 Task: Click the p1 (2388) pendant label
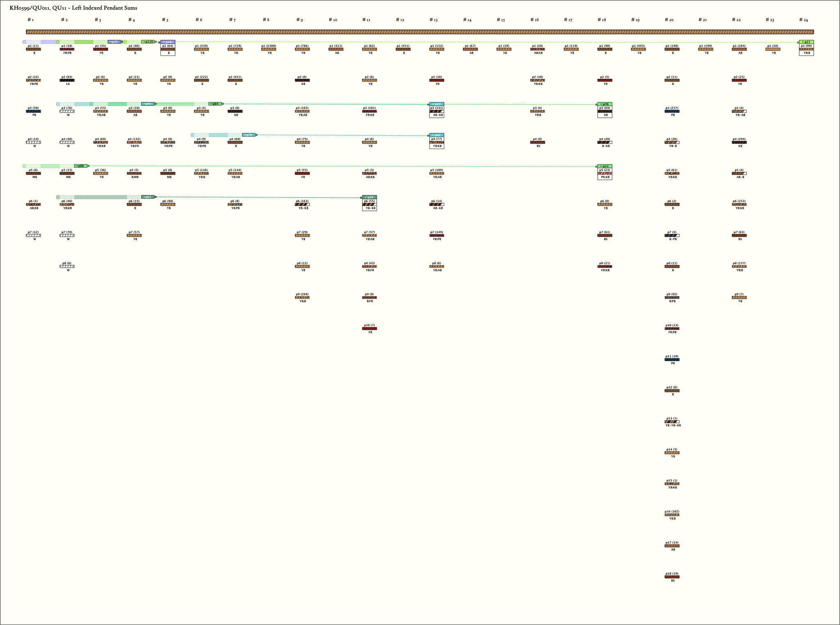point(269,46)
